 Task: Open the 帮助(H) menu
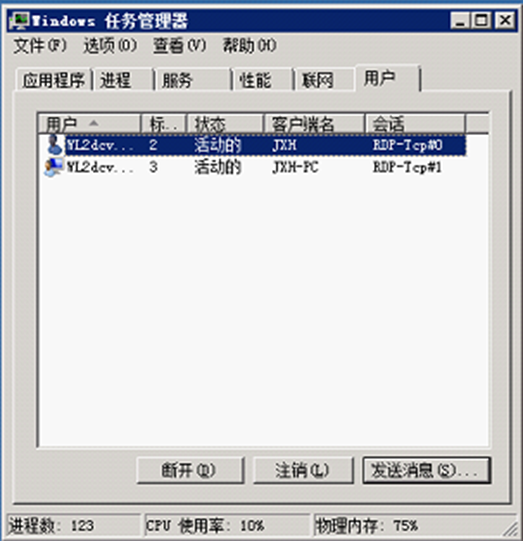[249, 46]
